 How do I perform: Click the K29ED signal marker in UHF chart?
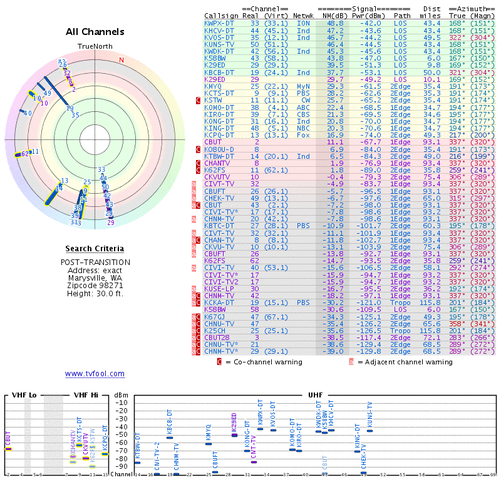(234, 435)
